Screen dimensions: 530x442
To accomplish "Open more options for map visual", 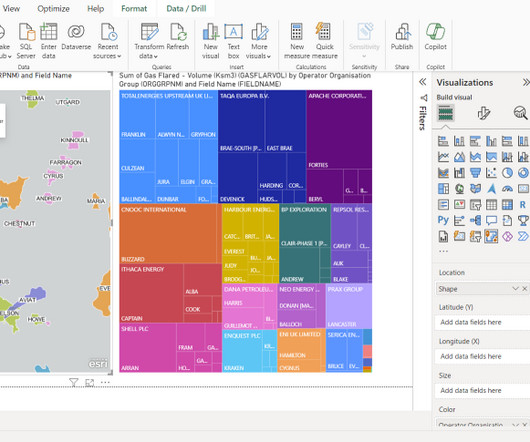I will tap(105, 383).
